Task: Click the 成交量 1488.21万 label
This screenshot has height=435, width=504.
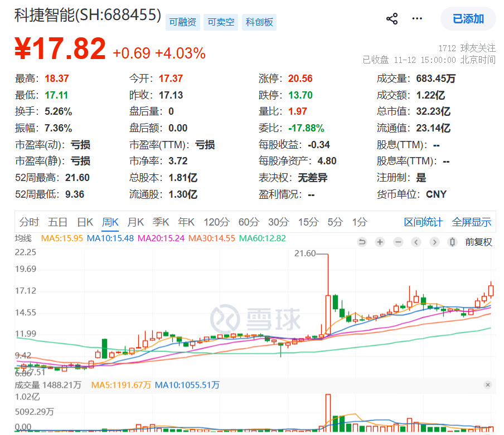Action: pyautogui.click(x=48, y=385)
